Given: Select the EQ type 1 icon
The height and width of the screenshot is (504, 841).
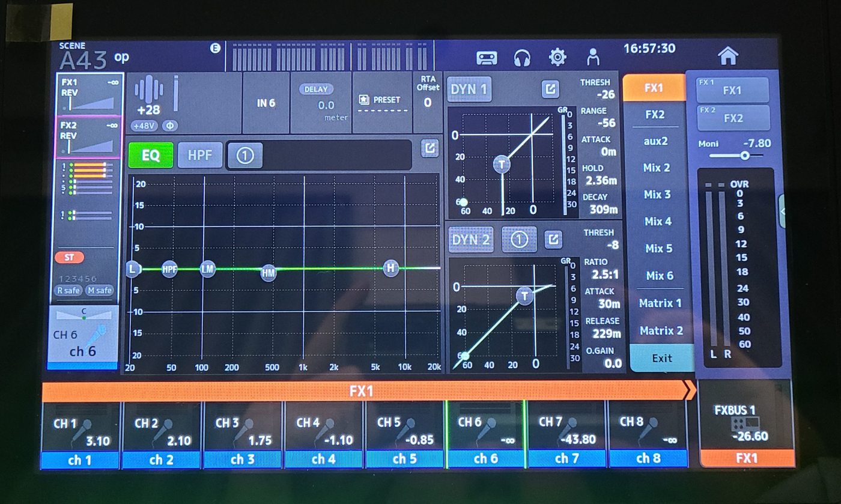Looking at the screenshot, I should (x=245, y=156).
